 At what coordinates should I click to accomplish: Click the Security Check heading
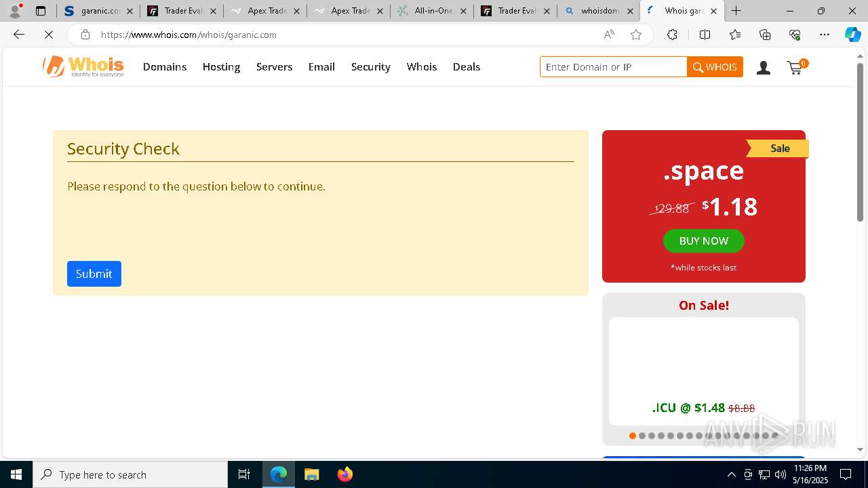click(123, 148)
